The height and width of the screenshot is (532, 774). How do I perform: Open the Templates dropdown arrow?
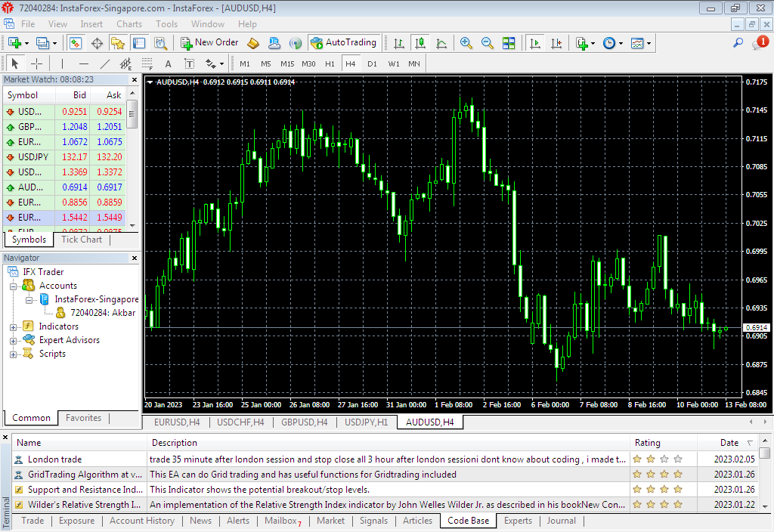click(649, 43)
